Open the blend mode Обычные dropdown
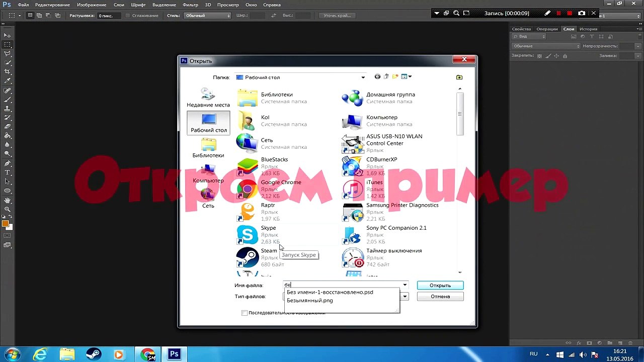 pyautogui.click(x=546, y=46)
